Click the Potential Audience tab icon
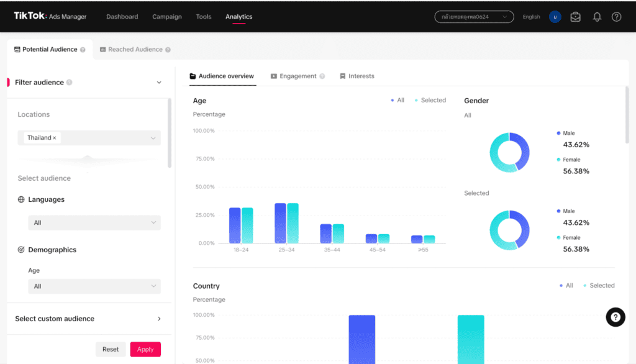 click(x=17, y=50)
